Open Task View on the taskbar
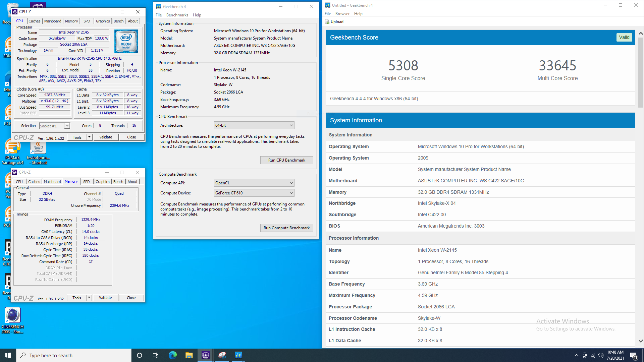The height and width of the screenshot is (362, 644). click(x=156, y=355)
